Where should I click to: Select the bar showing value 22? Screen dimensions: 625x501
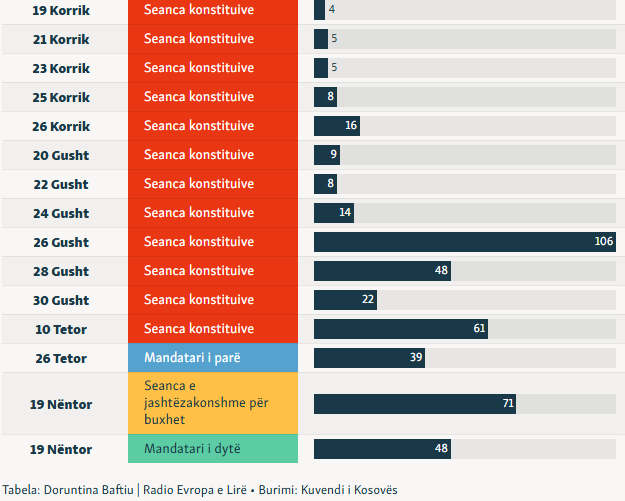tap(345, 300)
